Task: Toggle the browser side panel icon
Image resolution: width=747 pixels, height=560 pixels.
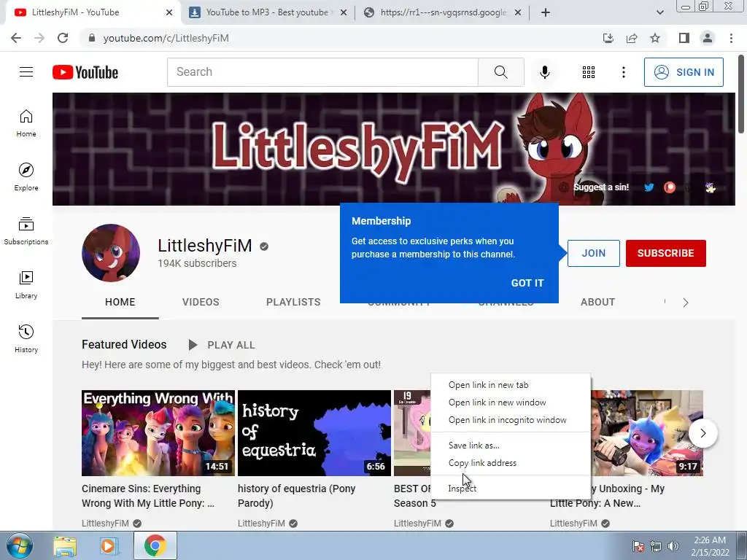Action: [684, 38]
